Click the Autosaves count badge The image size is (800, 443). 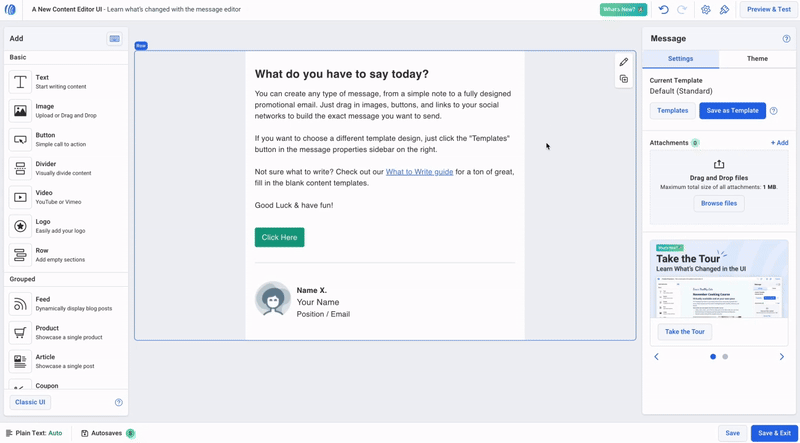(130, 433)
